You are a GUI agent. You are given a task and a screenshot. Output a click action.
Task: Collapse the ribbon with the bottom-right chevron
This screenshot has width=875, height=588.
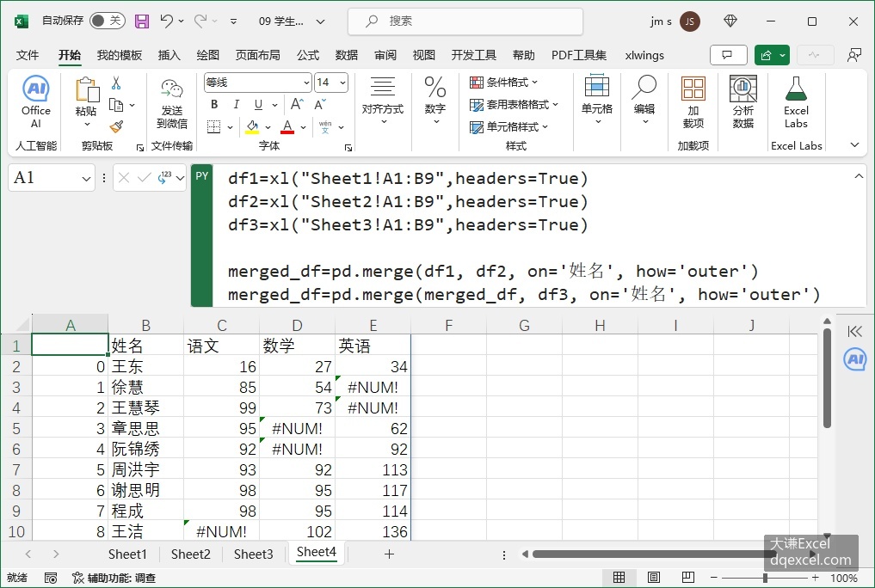(x=854, y=145)
